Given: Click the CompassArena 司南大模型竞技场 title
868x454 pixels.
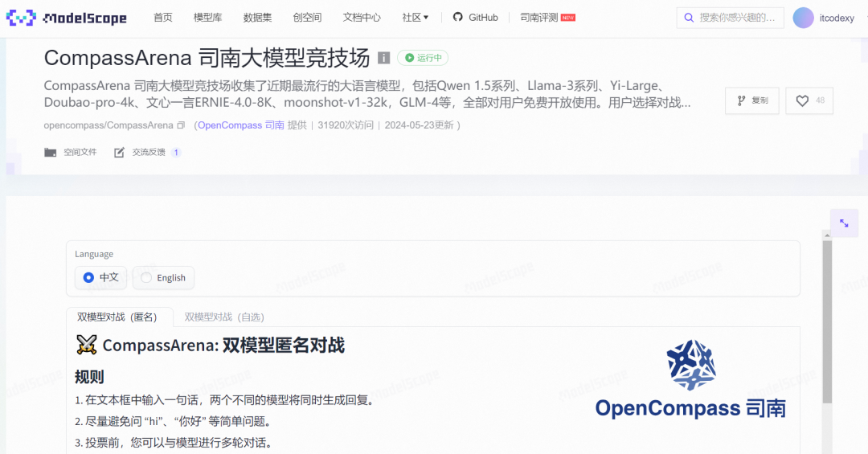Looking at the screenshot, I should (x=207, y=58).
